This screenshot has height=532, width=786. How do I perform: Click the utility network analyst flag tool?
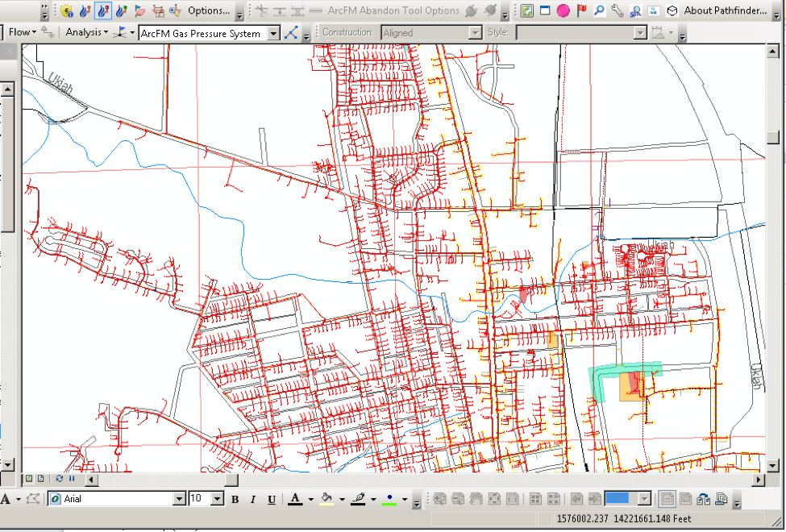coord(120,32)
